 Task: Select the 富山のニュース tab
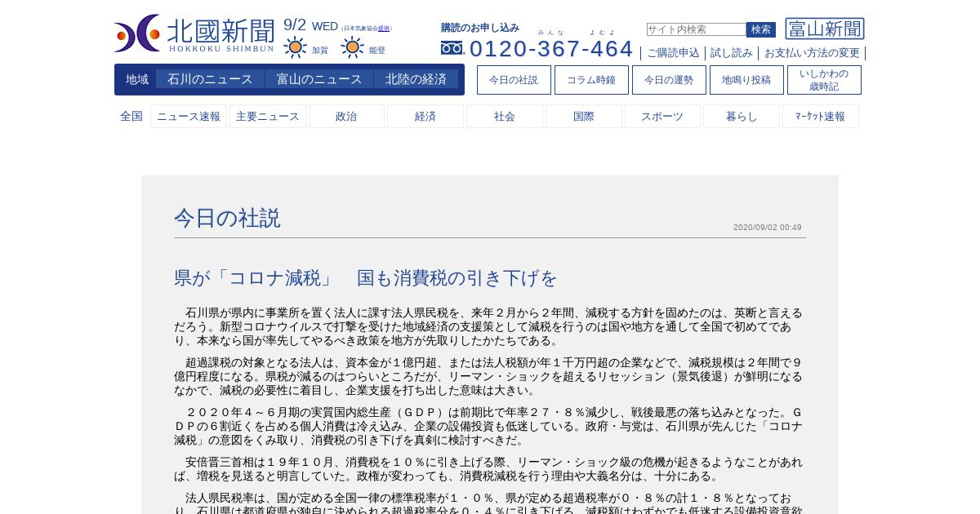(x=319, y=79)
